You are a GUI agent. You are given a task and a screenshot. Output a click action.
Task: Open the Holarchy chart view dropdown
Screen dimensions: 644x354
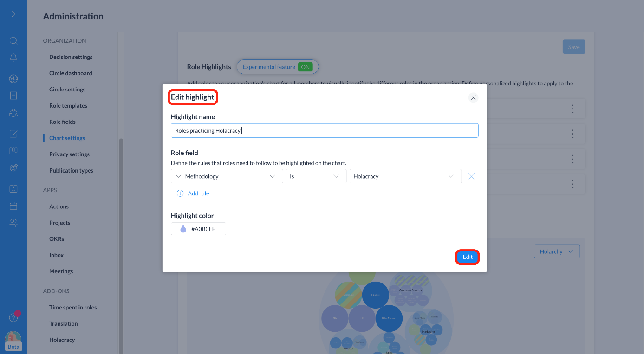(x=557, y=251)
